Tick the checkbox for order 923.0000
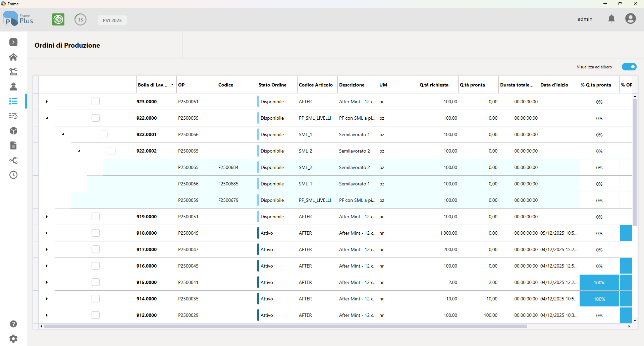 click(x=96, y=102)
